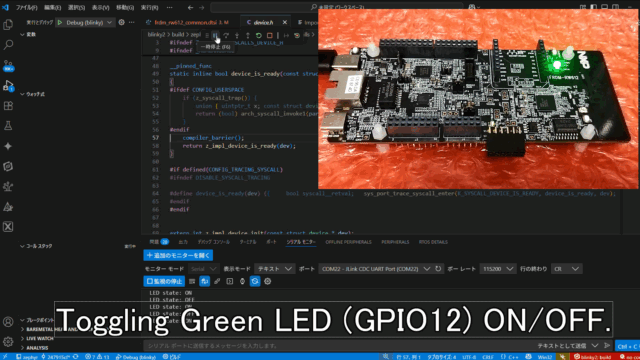Click the blue open additional monitor button
Image resolution: width=640 pixels, height=360 pixels.
(x=178, y=255)
